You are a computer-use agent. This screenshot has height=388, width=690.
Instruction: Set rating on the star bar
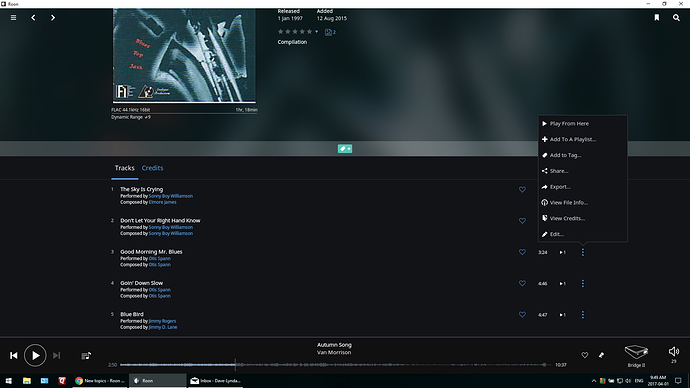tap(295, 32)
